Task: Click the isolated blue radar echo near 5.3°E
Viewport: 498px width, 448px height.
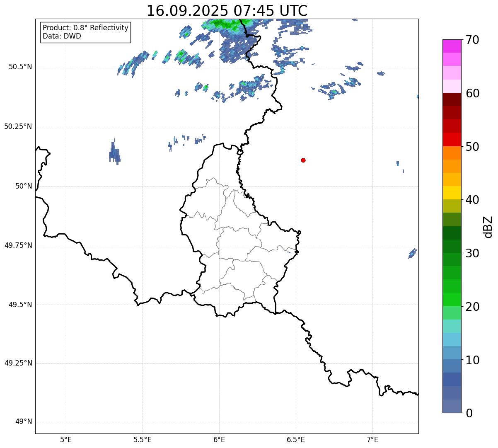Action: (114, 152)
